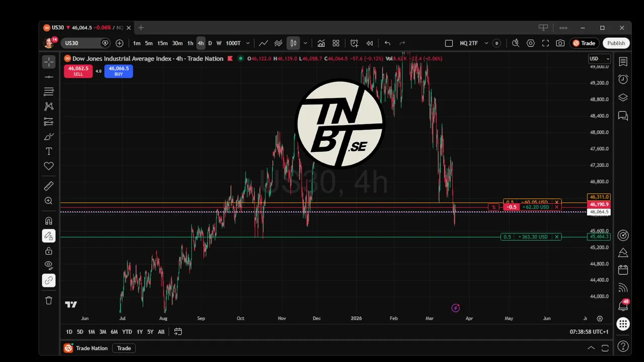
Task: Toggle magnet mode for drawings
Action: (49, 221)
